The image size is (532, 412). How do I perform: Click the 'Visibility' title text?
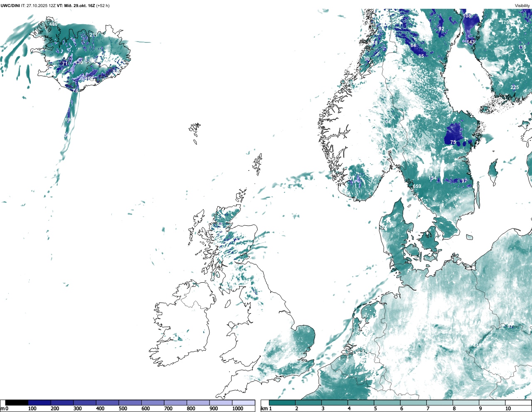522,5
